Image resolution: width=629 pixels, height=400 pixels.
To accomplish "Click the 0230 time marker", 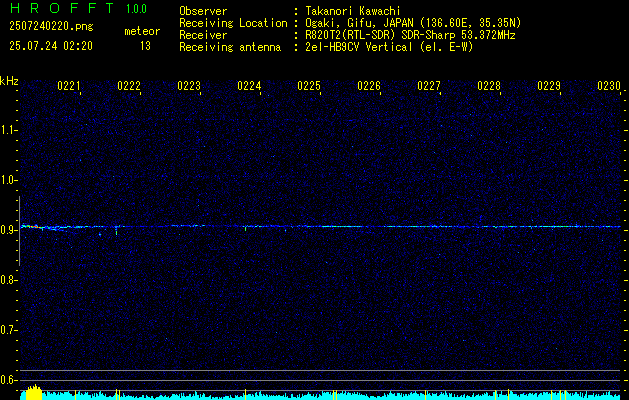I will (609, 86).
